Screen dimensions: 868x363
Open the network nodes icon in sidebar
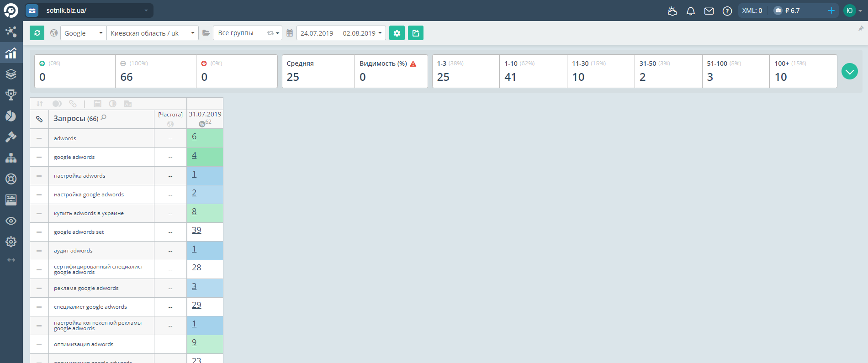pyautogui.click(x=11, y=32)
